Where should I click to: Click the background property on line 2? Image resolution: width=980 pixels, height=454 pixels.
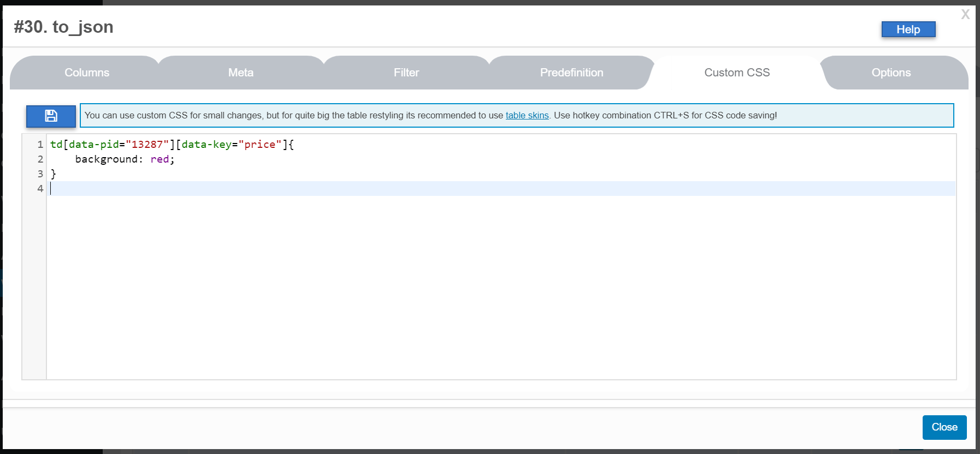106,159
